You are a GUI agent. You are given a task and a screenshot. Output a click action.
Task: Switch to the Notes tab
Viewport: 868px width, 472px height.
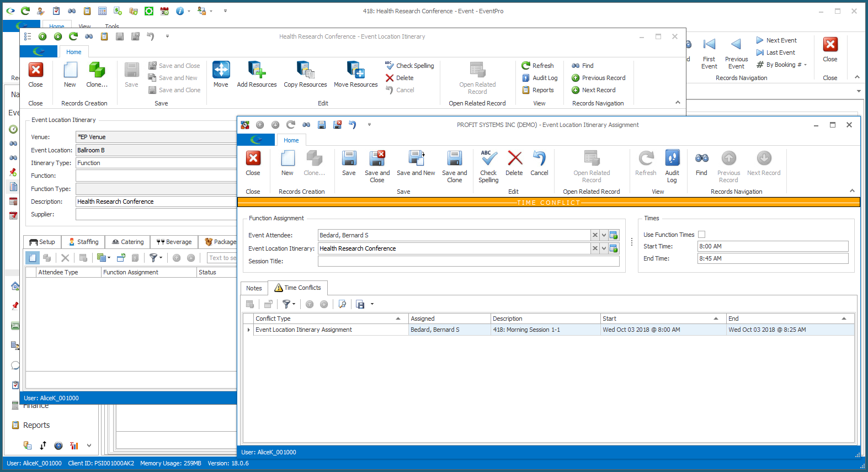(254, 288)
